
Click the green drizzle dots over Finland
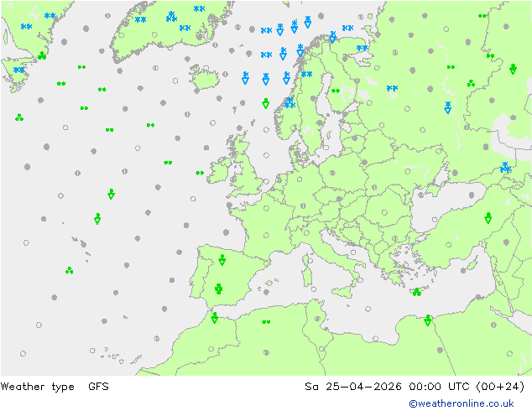pos(336,91)
